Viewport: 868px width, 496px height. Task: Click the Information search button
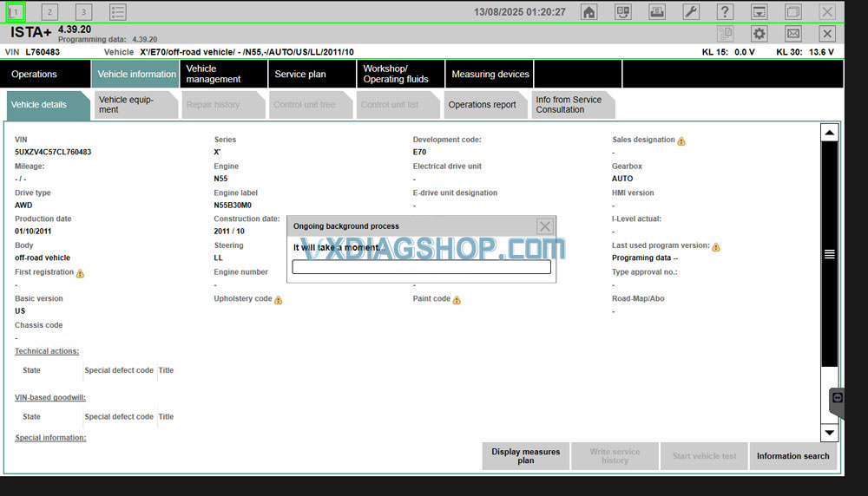pyautogui.click(x=792, y=456)
